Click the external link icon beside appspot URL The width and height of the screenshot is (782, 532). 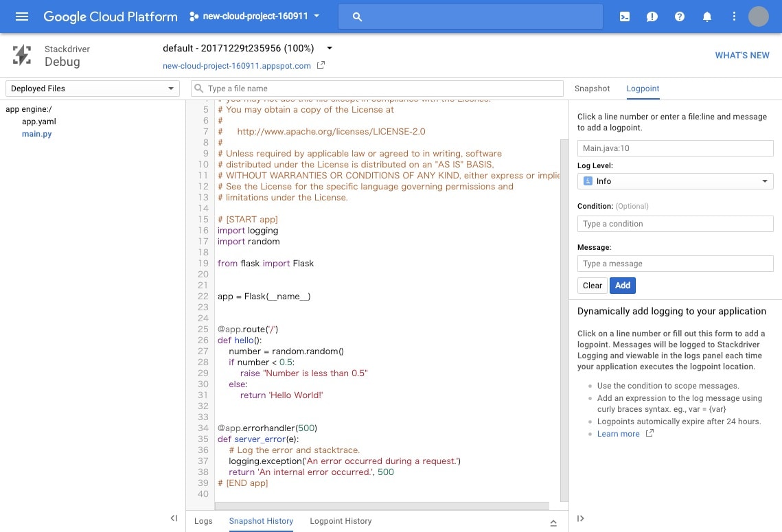[321, 65]
